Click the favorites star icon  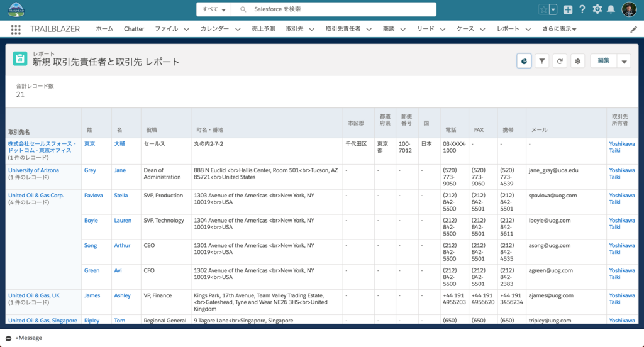point(543,9)
